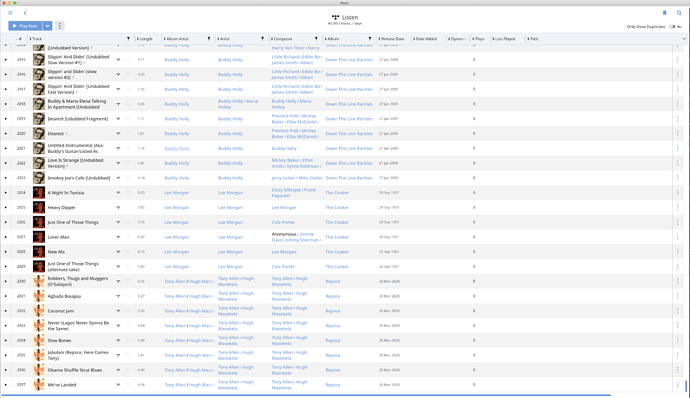Sort by the Release Date column header

(392, 39)
